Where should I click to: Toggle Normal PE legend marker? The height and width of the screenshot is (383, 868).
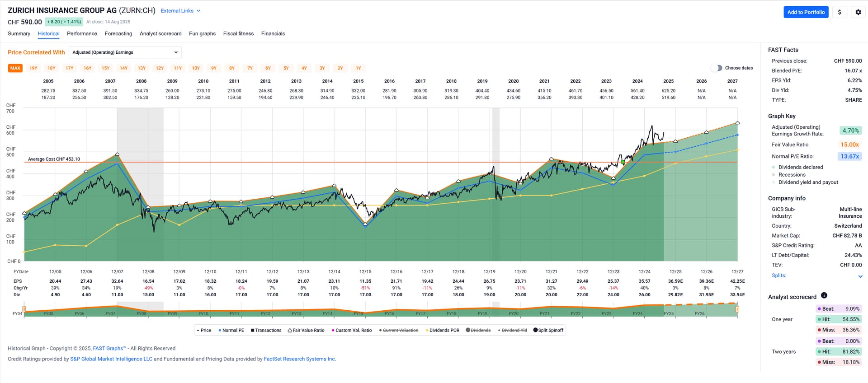pyautogui.click(x=231, y=330)
